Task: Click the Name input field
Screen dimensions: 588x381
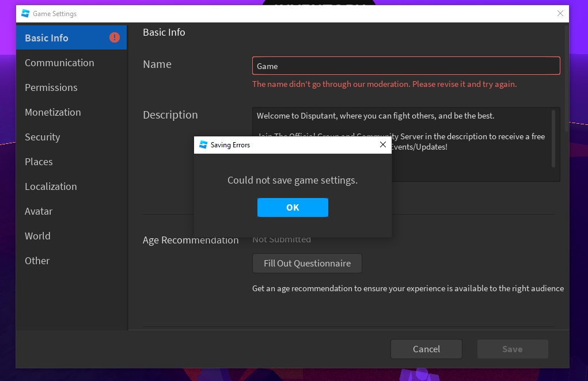Action: pos(405,66)
